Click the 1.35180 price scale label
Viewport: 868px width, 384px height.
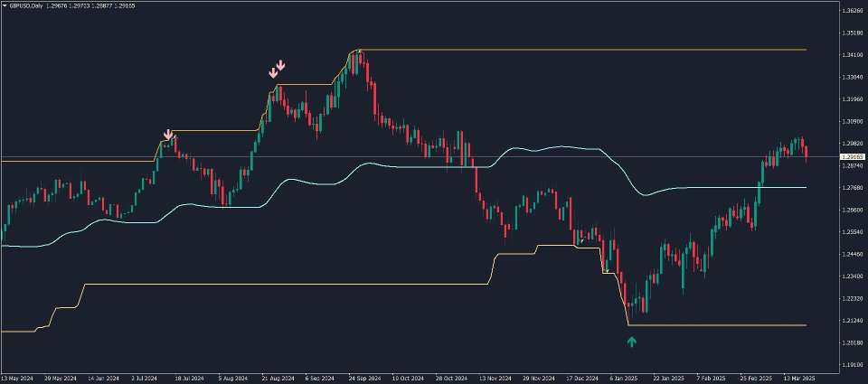point(852,33)
